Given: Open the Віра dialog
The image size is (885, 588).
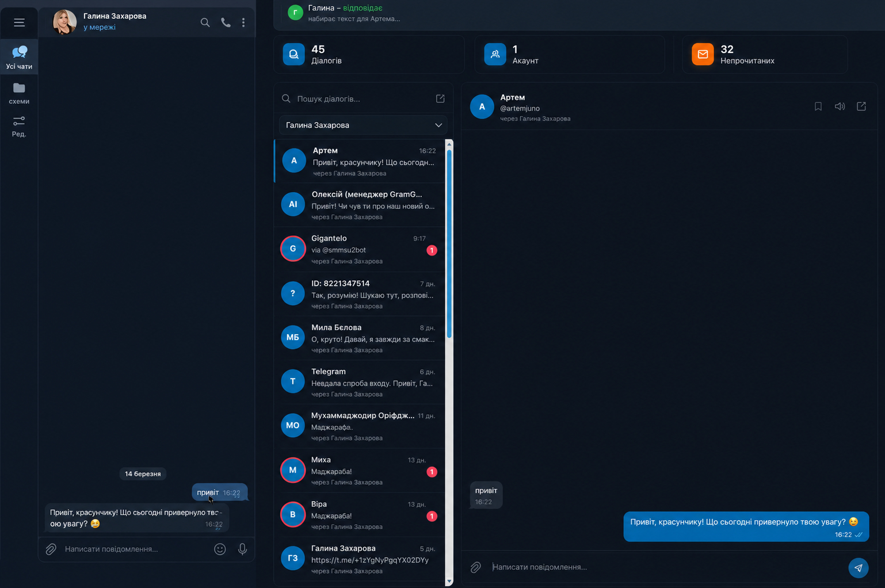Looking at the screenshot, I should [x=361, y=515].
